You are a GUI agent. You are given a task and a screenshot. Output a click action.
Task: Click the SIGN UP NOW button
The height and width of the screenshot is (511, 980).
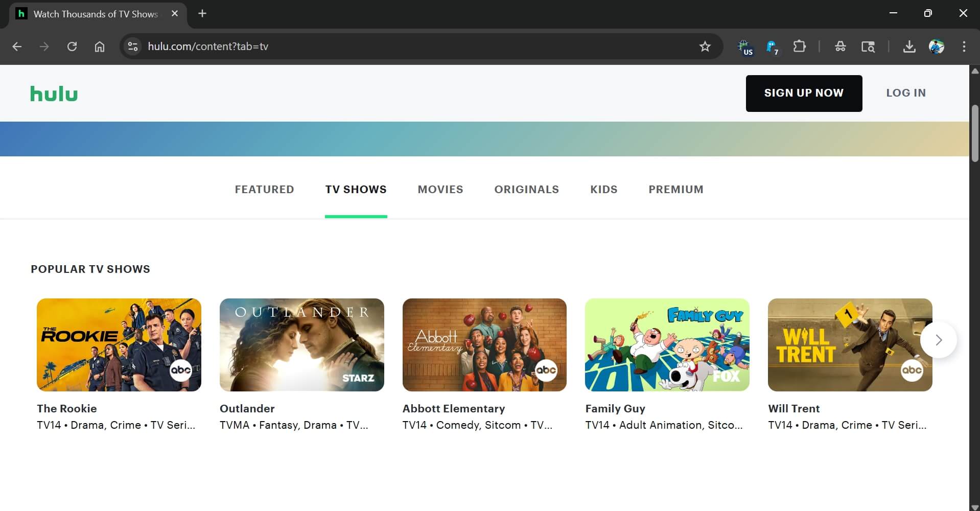pos(803,93)
